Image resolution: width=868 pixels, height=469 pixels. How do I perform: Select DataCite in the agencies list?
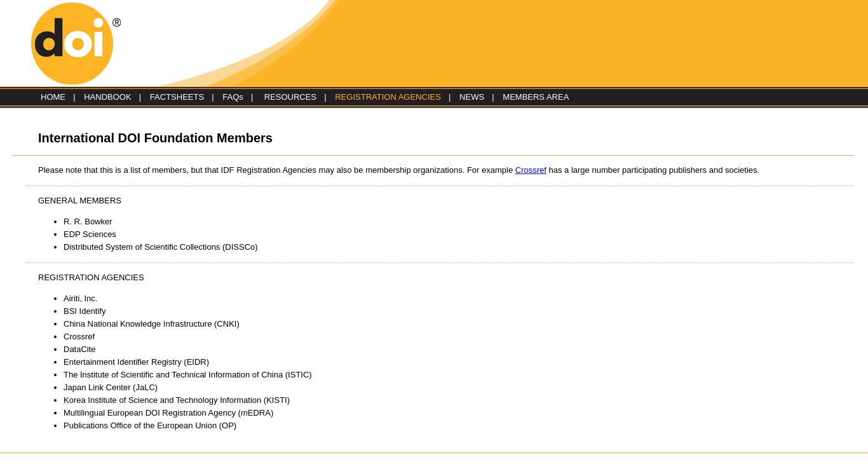coord(79,350)
